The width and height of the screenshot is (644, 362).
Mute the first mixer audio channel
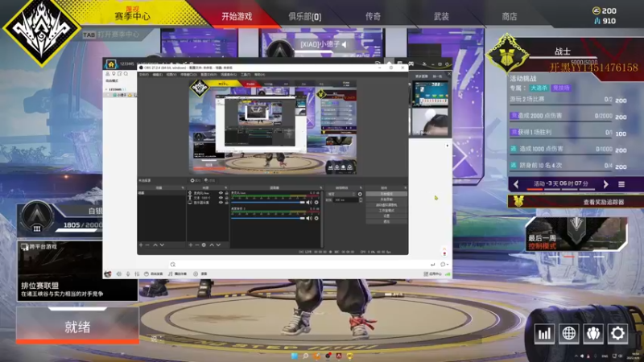[309, 203]
